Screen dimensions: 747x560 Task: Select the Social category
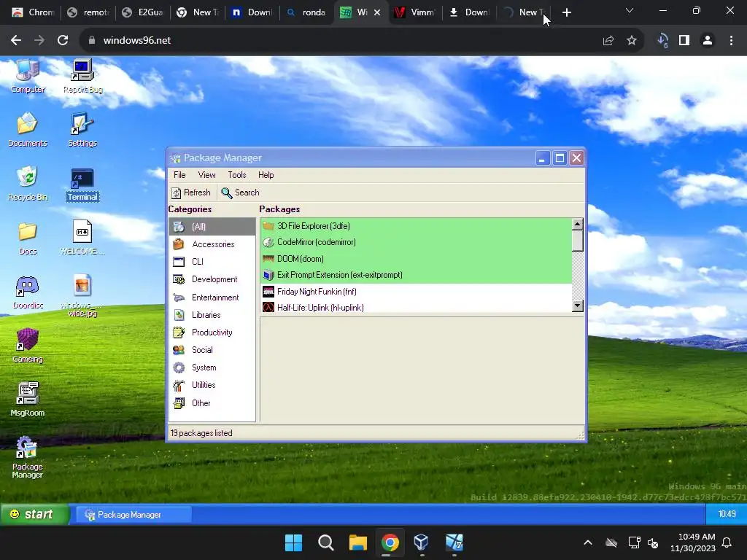click(212, 350)
